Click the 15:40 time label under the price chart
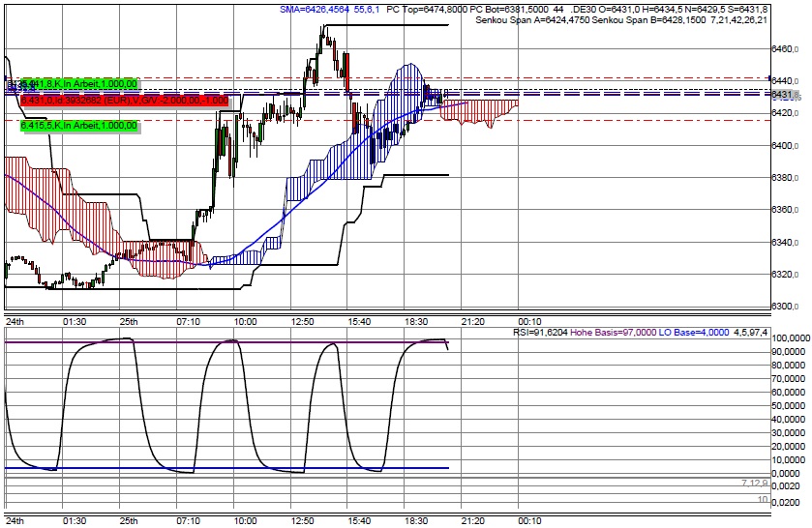812x528 pixels. [359, 321]
